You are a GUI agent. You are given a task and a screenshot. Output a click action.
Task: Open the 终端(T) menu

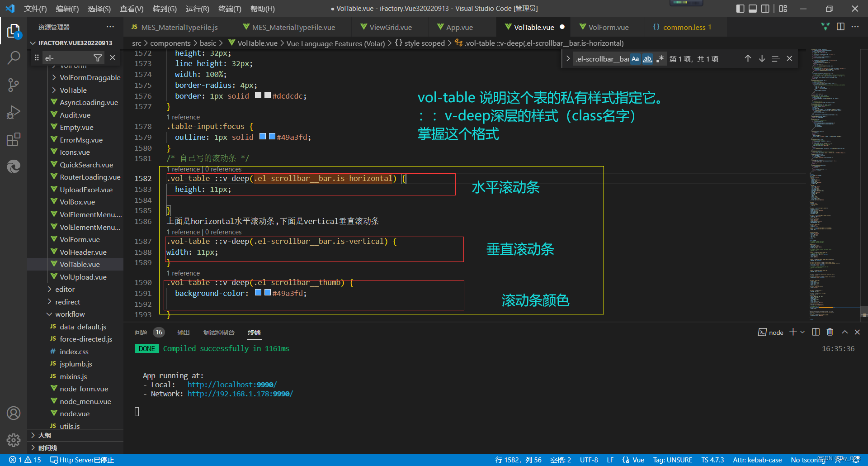tap(230, 9)
